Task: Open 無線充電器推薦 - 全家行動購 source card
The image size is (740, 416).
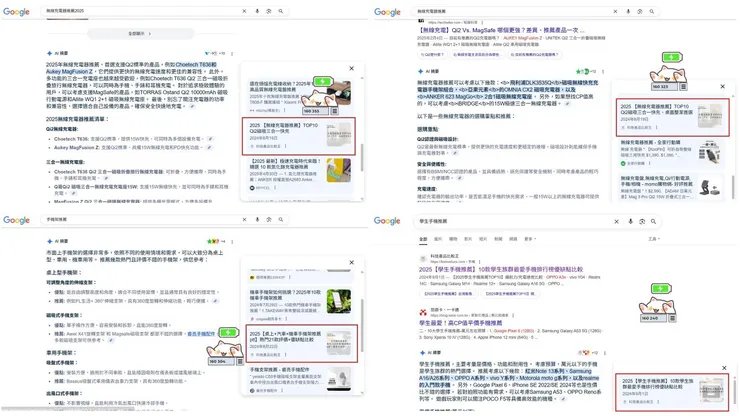Action: pyautogui.click(x=673, y=153)
